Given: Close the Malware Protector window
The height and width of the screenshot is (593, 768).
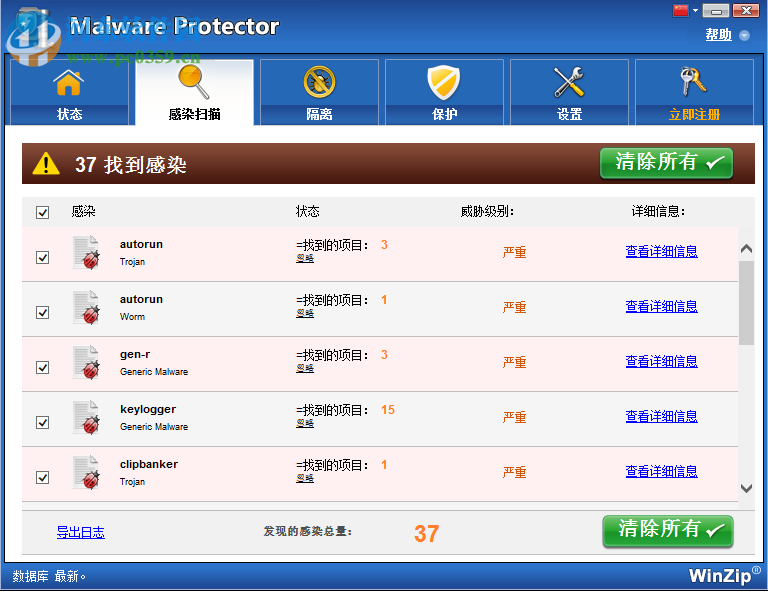Looking at the screenshot, I should coord(746,10).
